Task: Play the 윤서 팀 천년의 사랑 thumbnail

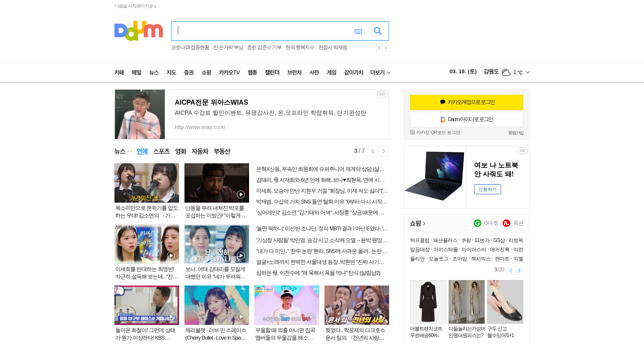Action: pos(357,305)
